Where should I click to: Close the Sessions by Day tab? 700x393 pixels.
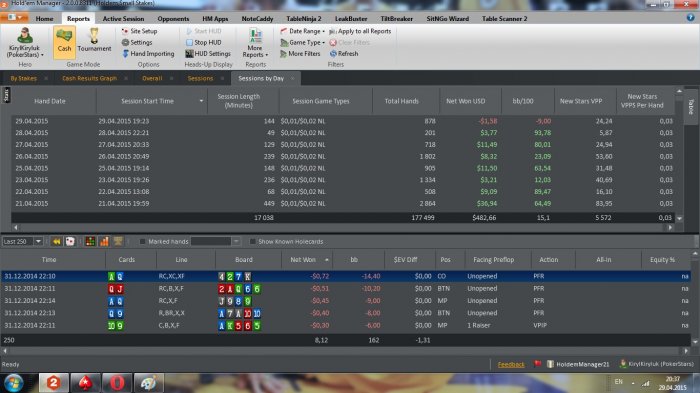click(293, 79)
